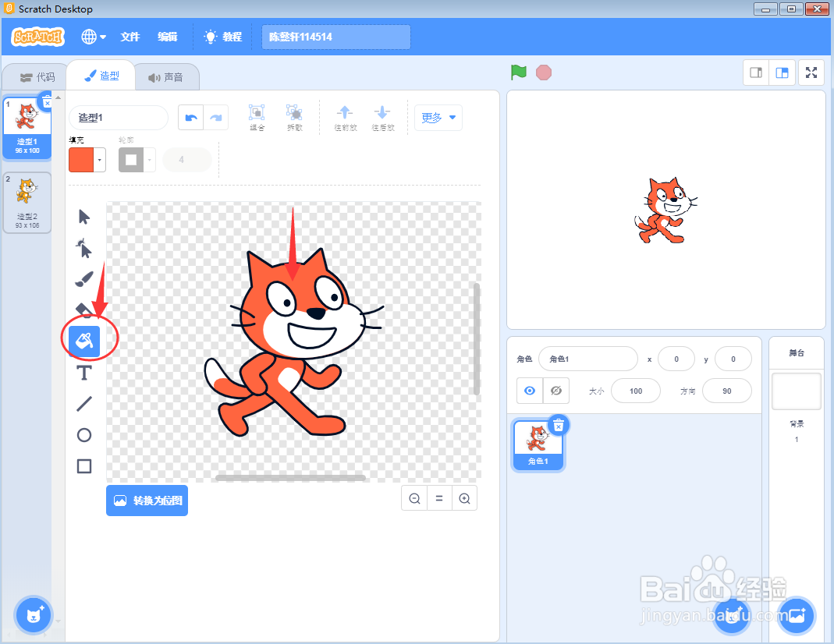Image resolution: width=834 pixels, height=644 pixels.
Task: Click the project title field
Action: click(x=336, y=37)
